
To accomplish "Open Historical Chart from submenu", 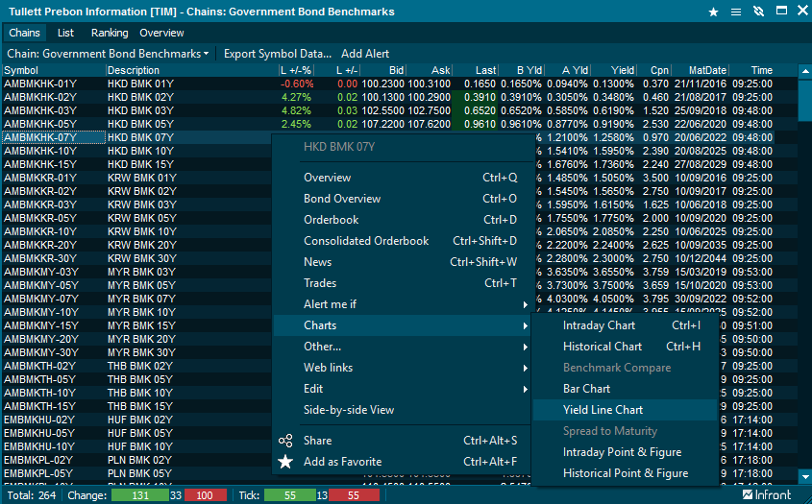I will pos(625,347).
